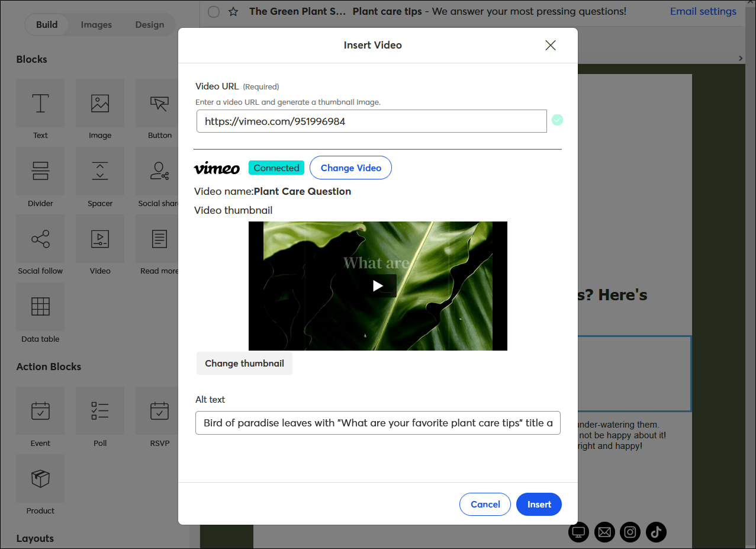
Task: Select the Poll action block
Action: 99,410
